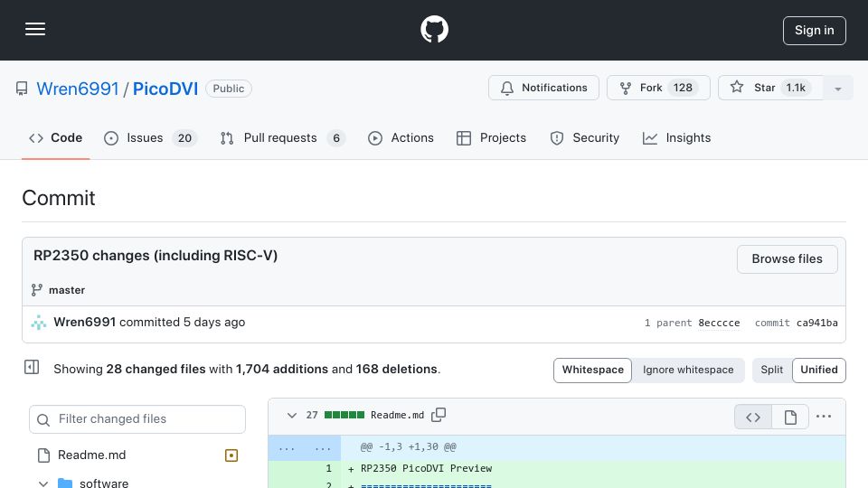This screenshot has width=868, height=488.
Task: Click Browse files button
Action: 787,259
